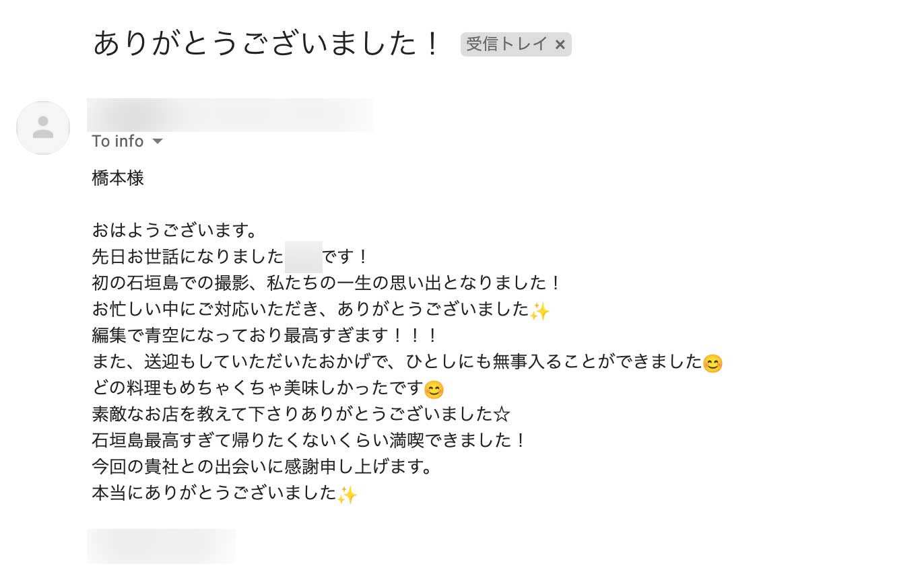Click the redacted name before です！
Viewport: 924px width, 576px height.
[303, 257]
